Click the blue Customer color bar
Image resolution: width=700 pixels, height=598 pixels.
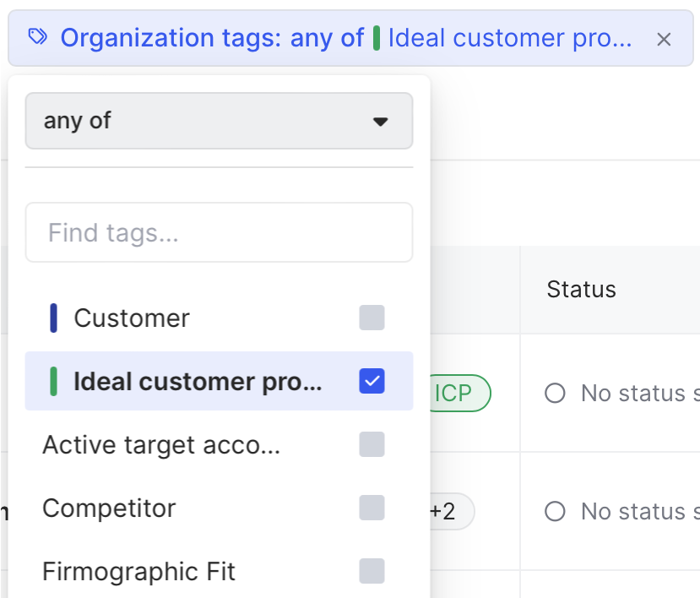[54, 318]
